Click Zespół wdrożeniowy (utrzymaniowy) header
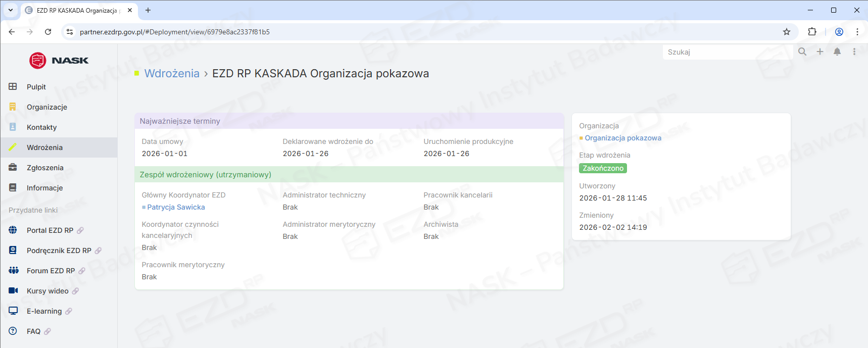Viewport: 868px width, 348px height. coord(349,175)
